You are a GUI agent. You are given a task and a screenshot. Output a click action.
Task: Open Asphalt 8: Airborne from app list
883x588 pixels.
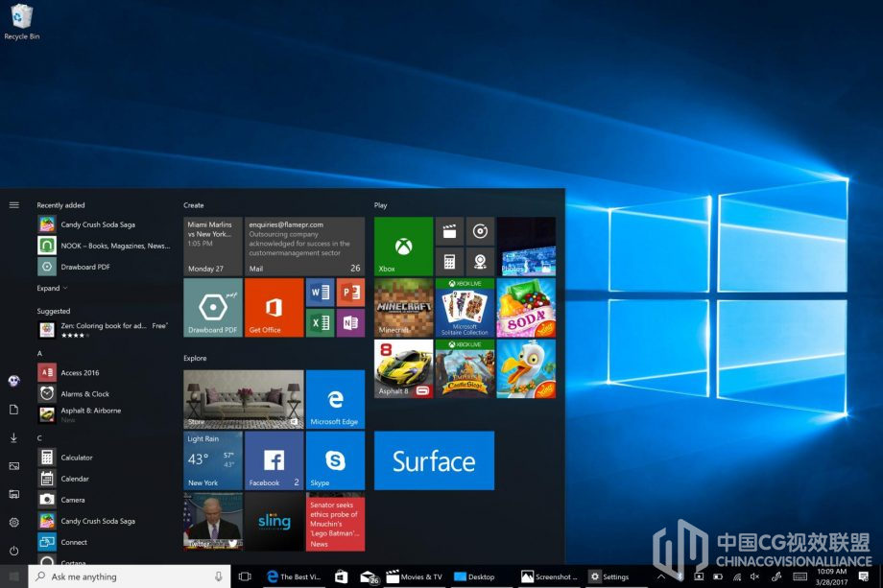click(105, 414)
